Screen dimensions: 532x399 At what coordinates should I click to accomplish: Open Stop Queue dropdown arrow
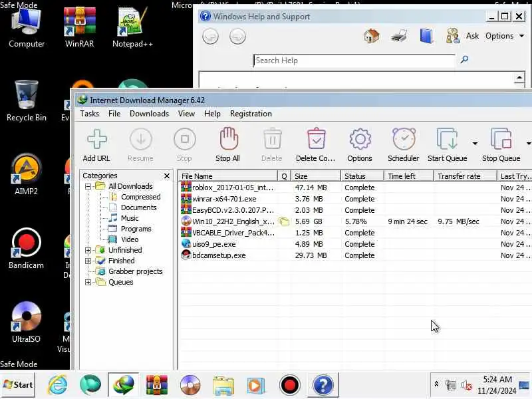[x=529, y=144]
